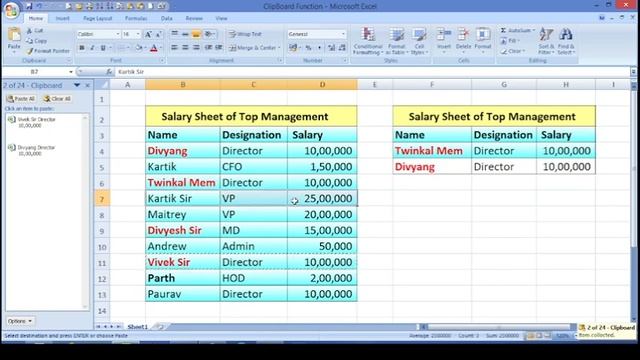Click Clear All in Clipboard pane
The image size is (640, 360).
tap(57, 99)
